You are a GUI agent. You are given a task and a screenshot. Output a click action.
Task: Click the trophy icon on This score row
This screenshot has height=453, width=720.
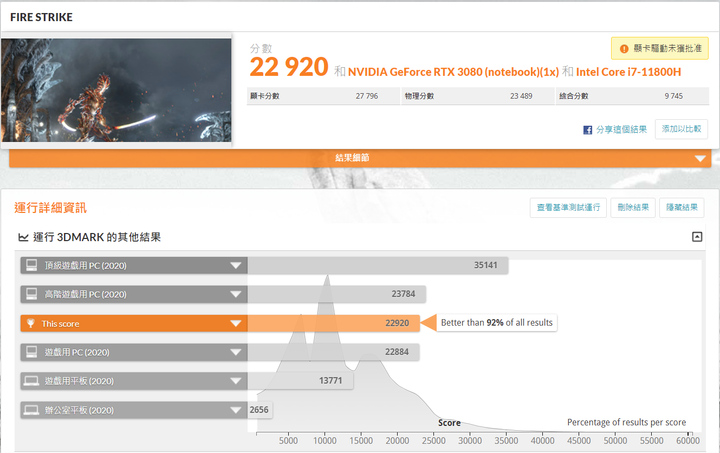[31, 323]
